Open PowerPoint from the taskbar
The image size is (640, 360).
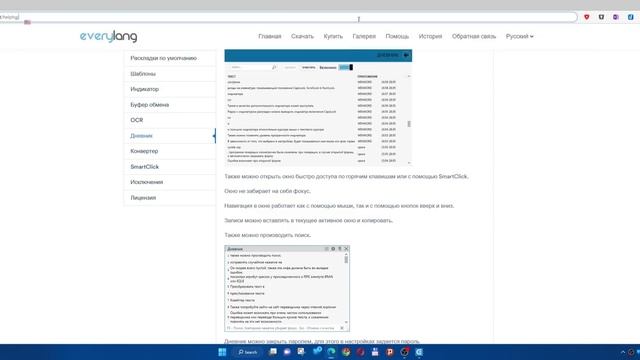(390, 352)
